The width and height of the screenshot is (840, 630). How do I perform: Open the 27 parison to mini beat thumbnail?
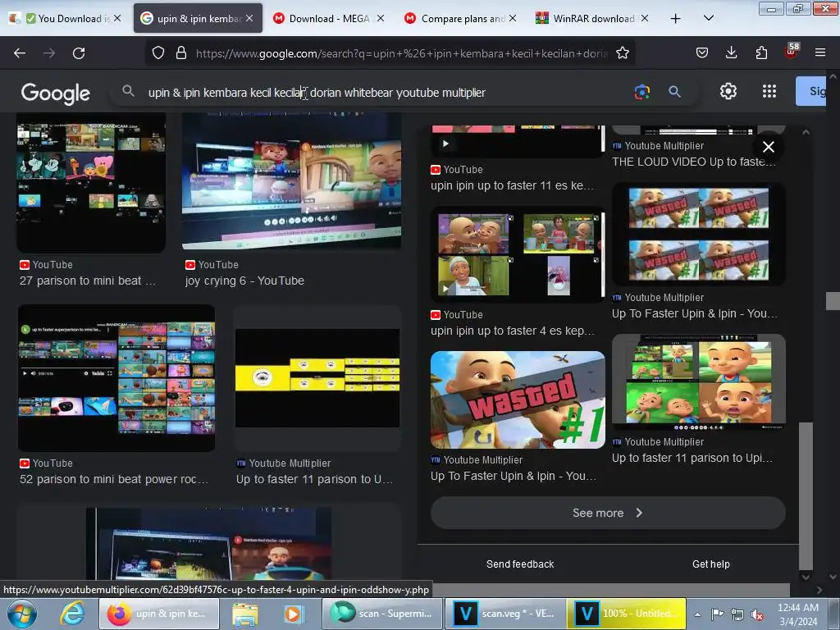point(91,183)
